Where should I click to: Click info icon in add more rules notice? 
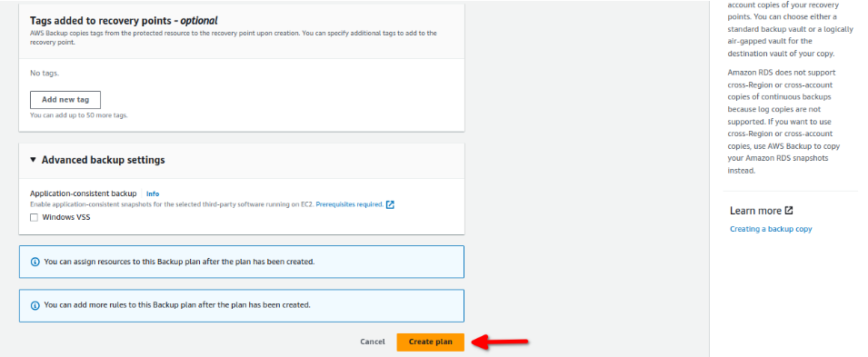point(35,305)
